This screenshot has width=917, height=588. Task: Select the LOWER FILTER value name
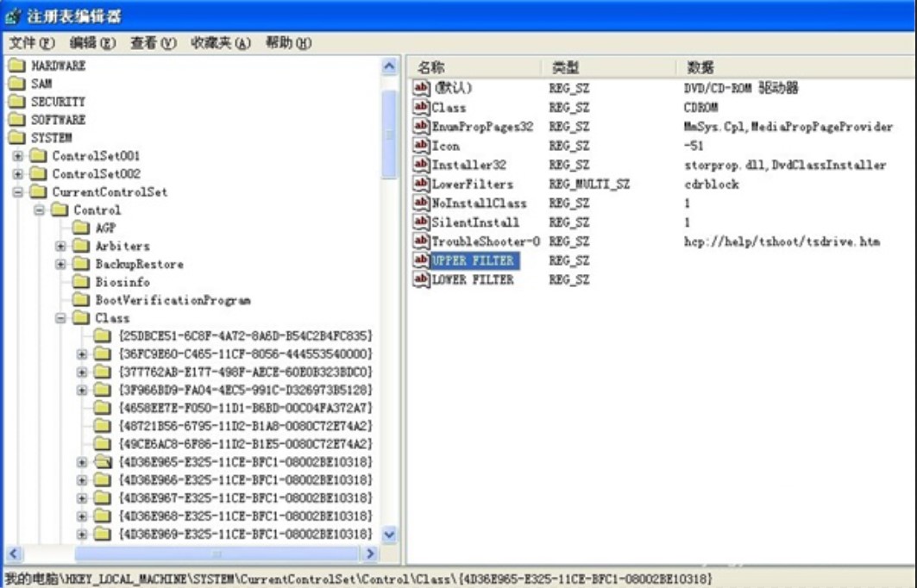point(473,279)
